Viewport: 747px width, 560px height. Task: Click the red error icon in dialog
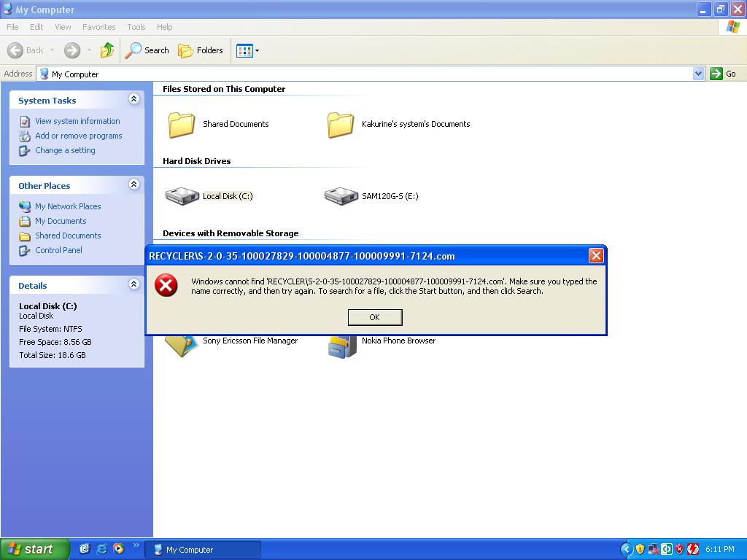click(x=166, y=285)
